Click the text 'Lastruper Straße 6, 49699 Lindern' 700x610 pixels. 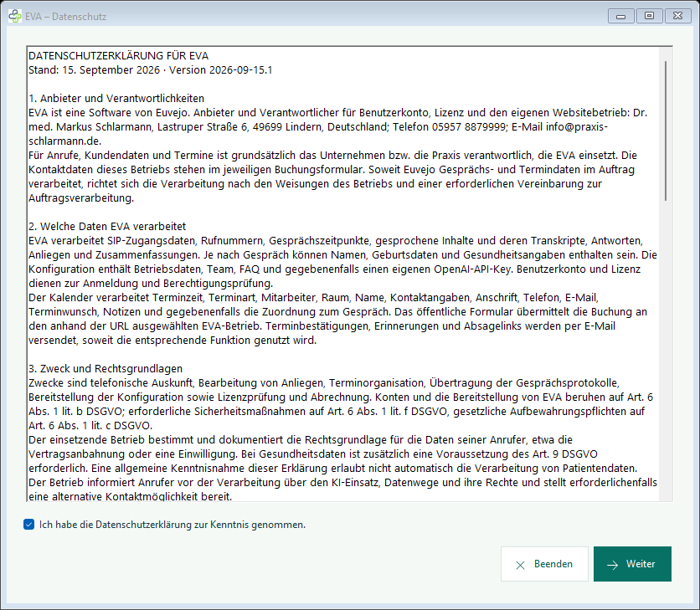click(x=239, y=126)
